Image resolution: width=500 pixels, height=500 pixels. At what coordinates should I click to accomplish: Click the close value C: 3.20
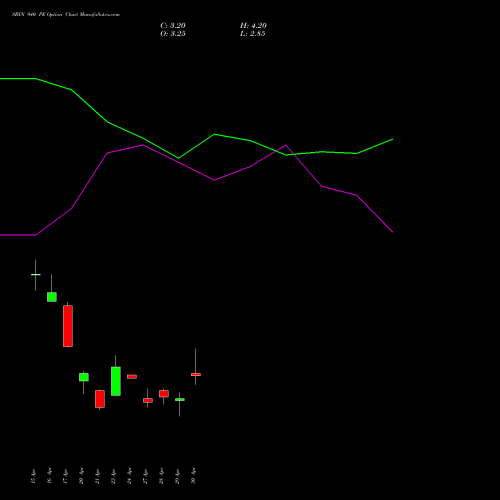pos(173,26)
